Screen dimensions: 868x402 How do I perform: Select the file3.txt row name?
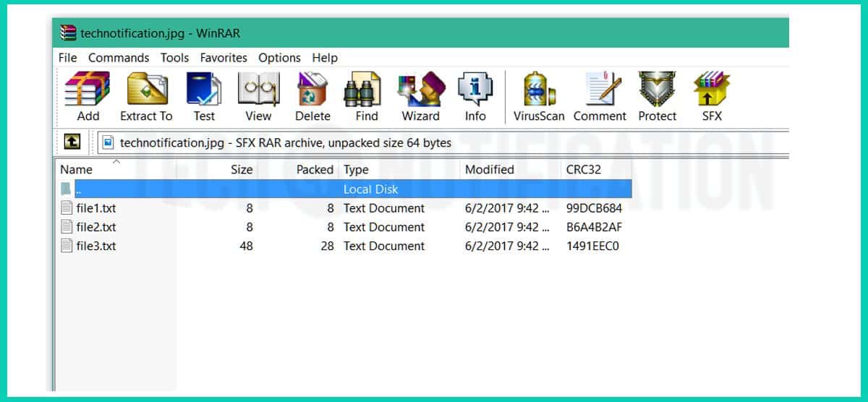pyautogui.click(x=96, y=246)
